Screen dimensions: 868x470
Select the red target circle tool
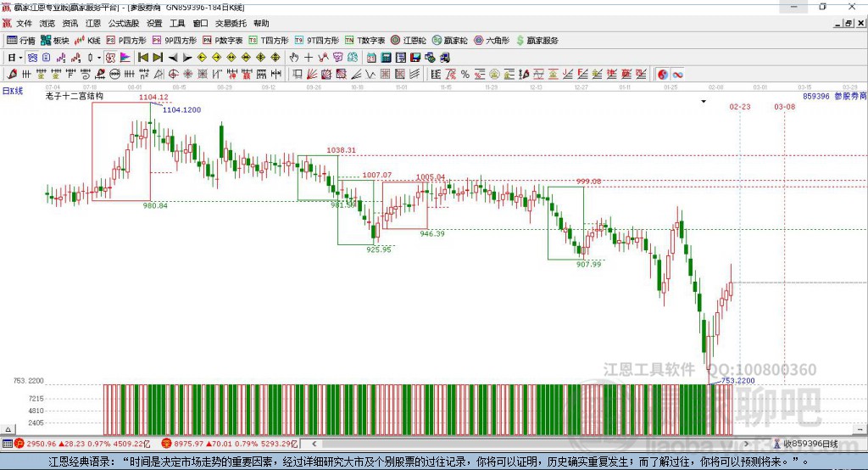[x=173, y=75]
